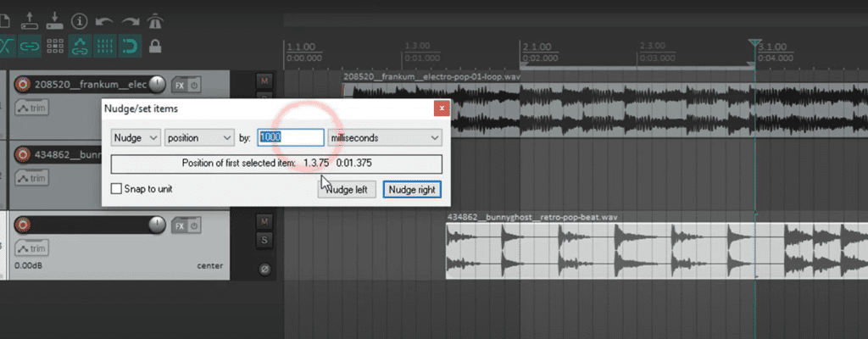Click the center pan readout

pyautogui.click(x=210, y=266)
